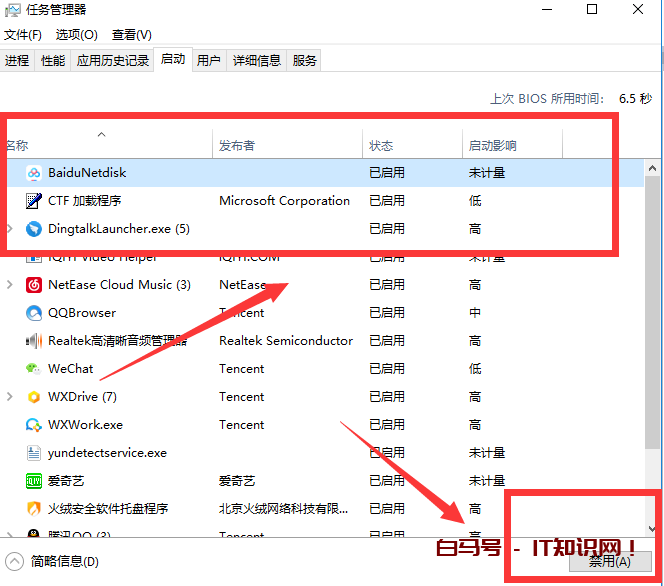This screenshot has height=586, width=664.
Task: Minimize the Task Manager window
Action: coord(547,9)
